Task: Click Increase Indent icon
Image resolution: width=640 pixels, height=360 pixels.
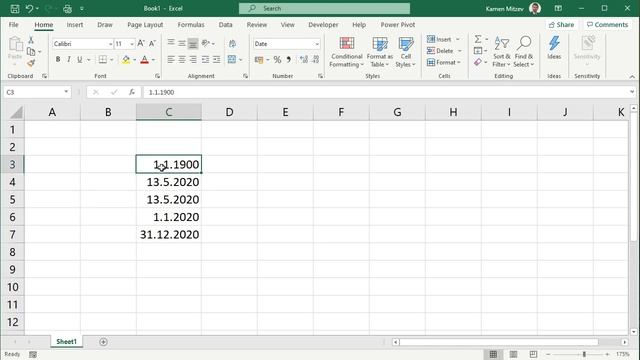Action: click(x=216, y=60)
